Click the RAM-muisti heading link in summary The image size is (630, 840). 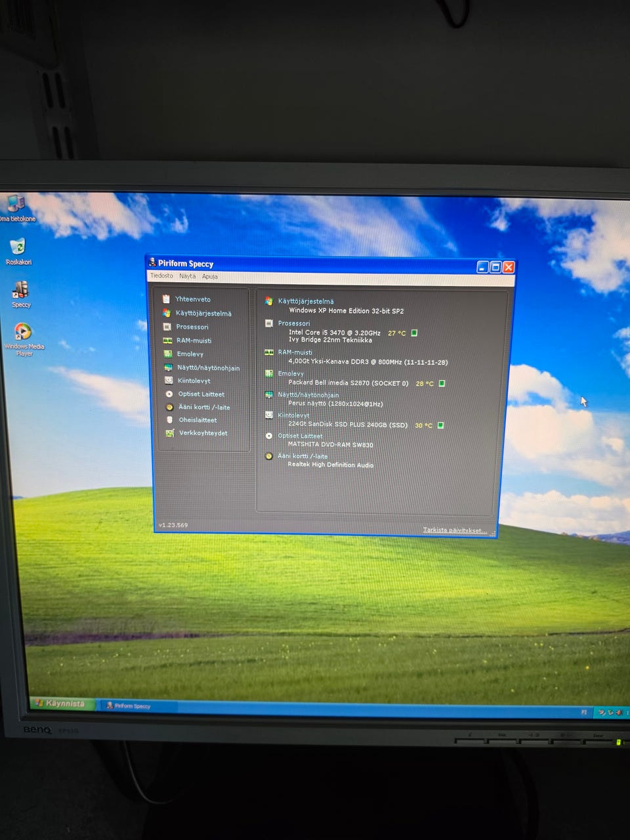295,352
